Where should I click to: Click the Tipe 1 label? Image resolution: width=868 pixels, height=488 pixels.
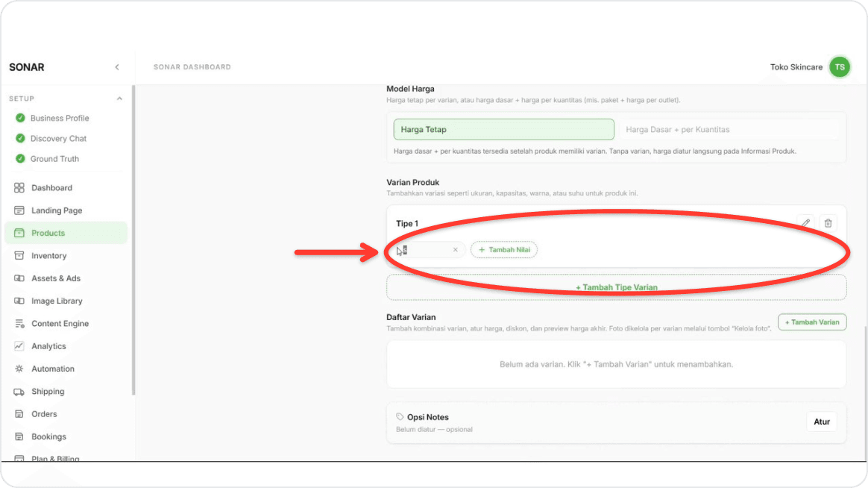[x=407, y=223]
